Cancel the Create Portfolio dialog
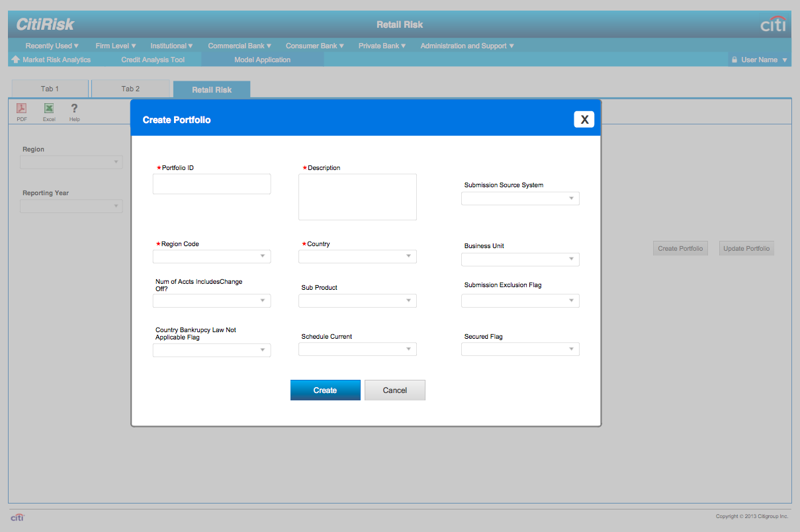This screenshot has height=532, width=800. pyautogui.click(x=395, y=390)
